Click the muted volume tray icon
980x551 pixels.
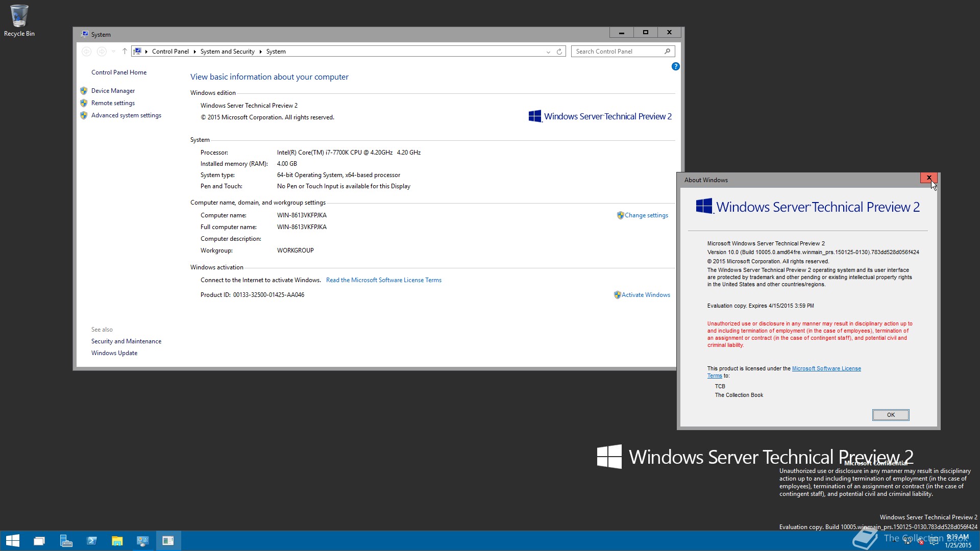920,541
